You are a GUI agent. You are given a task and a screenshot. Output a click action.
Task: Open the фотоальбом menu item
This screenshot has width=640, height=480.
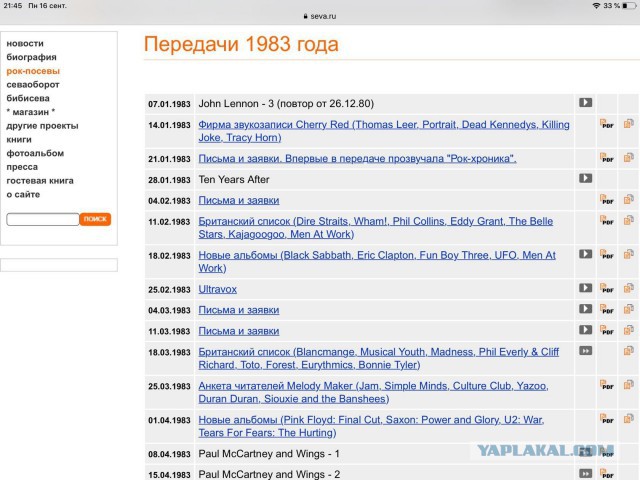35,153
